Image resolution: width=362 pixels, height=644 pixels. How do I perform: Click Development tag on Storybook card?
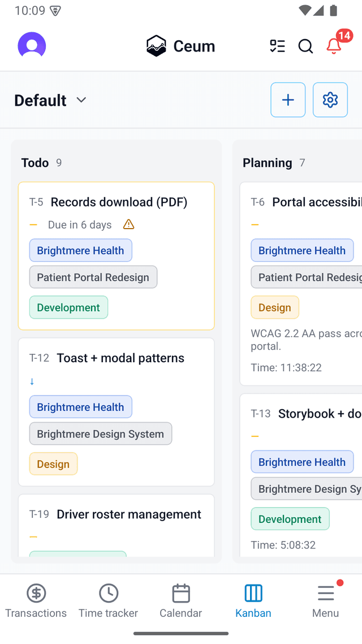coord(290,519)
